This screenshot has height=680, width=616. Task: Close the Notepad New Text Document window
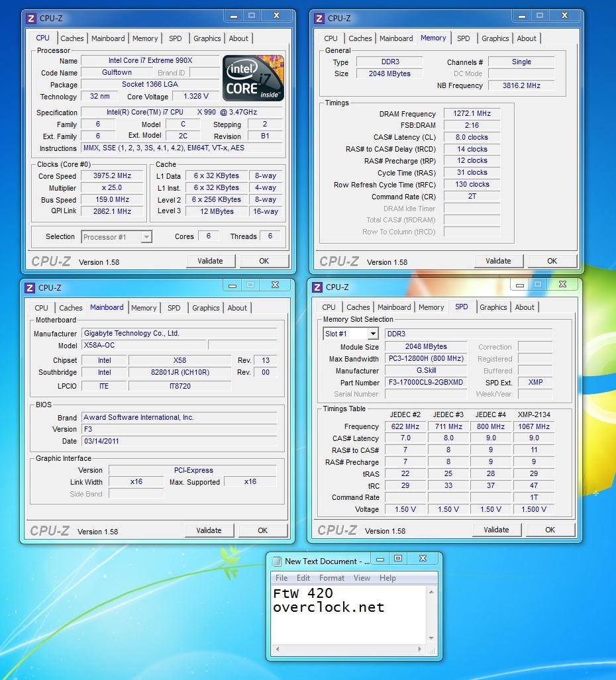click(x=423, y=559)
